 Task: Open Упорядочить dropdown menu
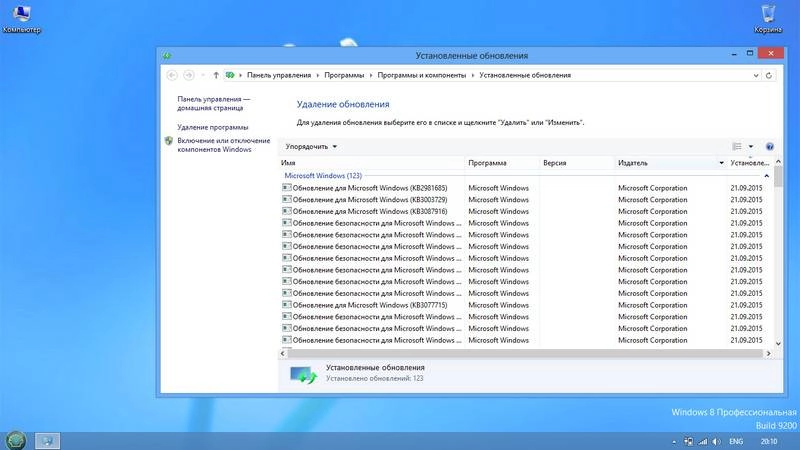311,146
